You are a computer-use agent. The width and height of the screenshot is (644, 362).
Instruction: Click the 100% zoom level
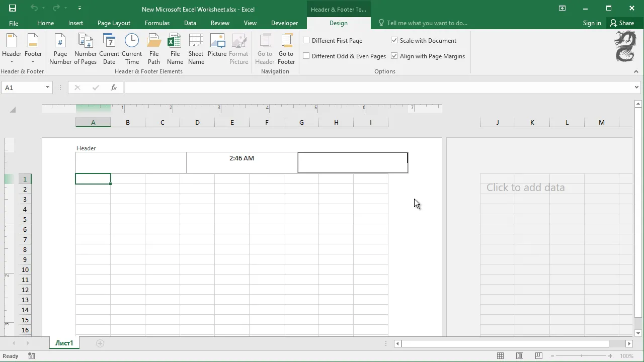click(x=626, y=356)
